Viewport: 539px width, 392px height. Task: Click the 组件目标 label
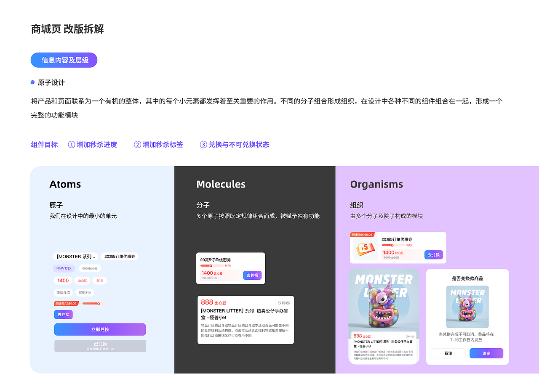pos(44,145)
